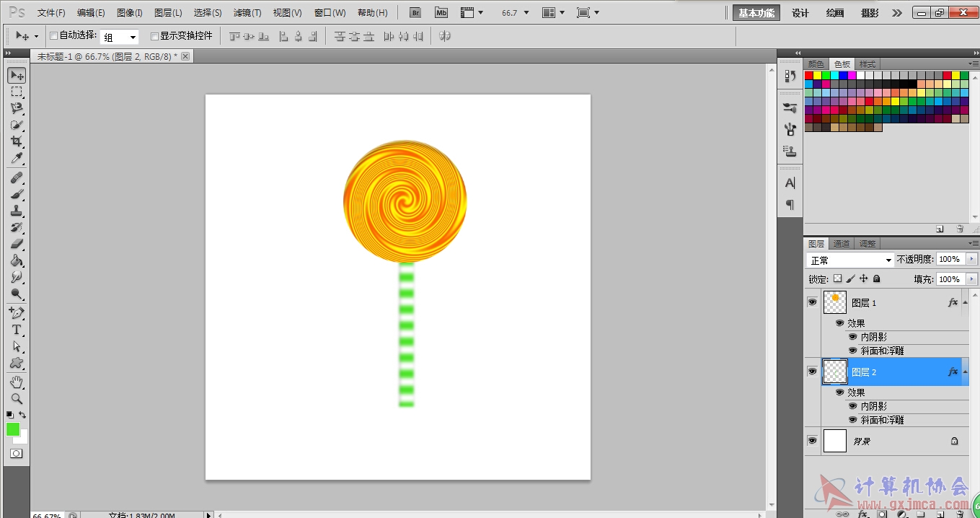Switch to the 颜色 tab
This screenshot has width=980, height=518.
[x=816, y=64]
